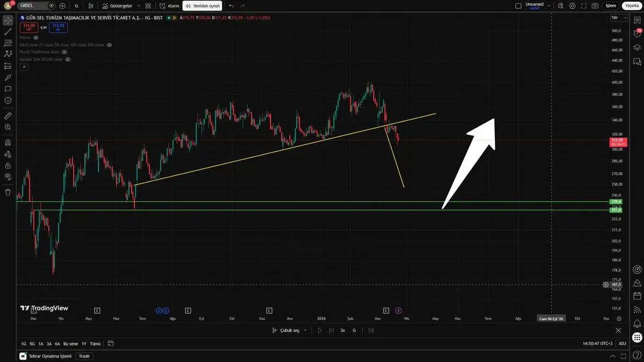Toggle visibility of MA 9 indicator
The height and width of the screenshot is (362, 644).
tap(109, 45)
